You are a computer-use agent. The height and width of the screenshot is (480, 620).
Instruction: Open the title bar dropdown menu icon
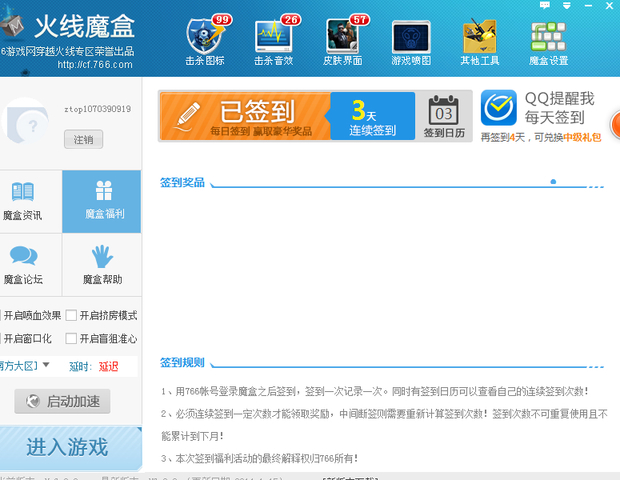(x=567, y=5)
